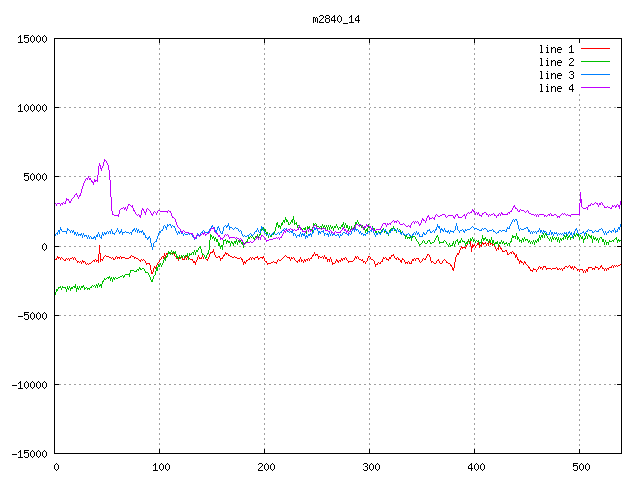This screenshot has height=480, width=640.
Task: Click the 5000 y-axis label
Action: point(35,177)
